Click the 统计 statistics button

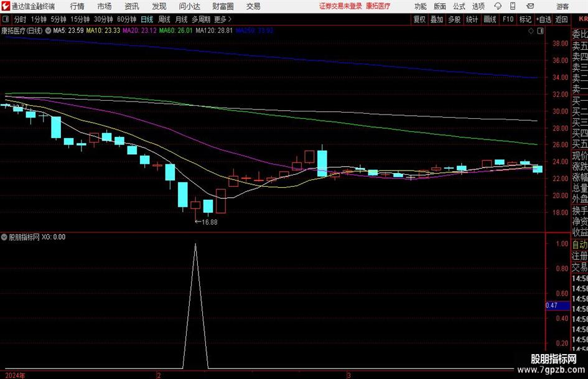pos(472,19)
